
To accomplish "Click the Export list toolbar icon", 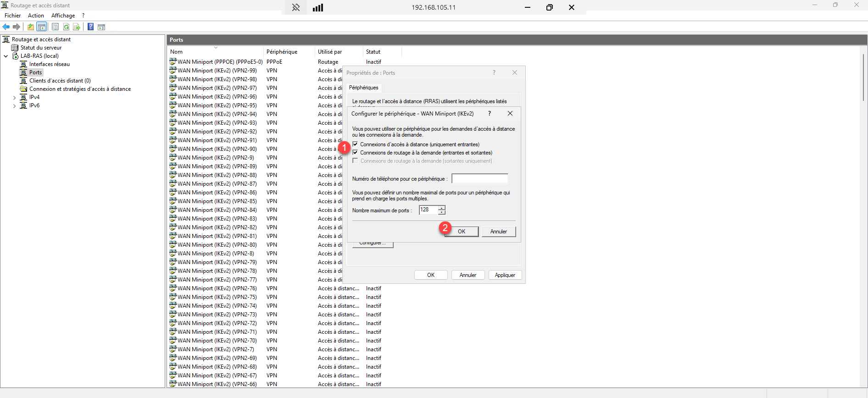I will [x=77, y=27].
